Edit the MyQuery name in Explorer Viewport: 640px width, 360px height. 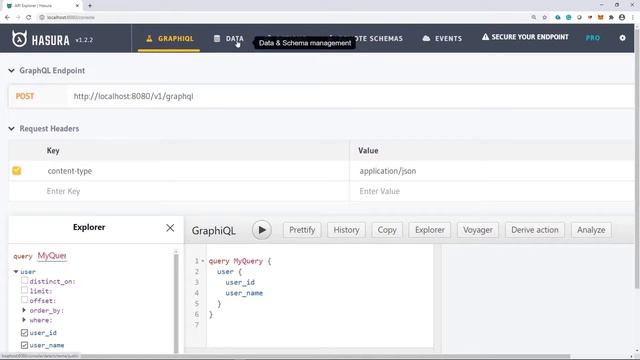[x=52, y=256]
